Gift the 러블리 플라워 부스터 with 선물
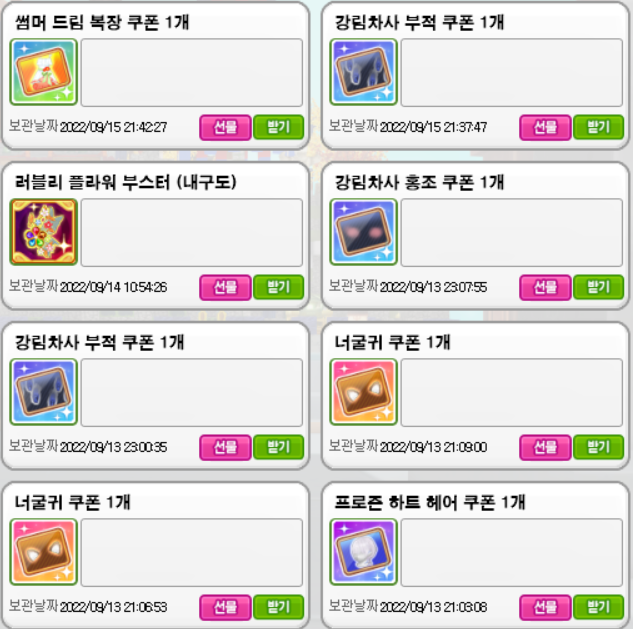The width and height of the screenshot is (633, 629). [x=225, y=287]
